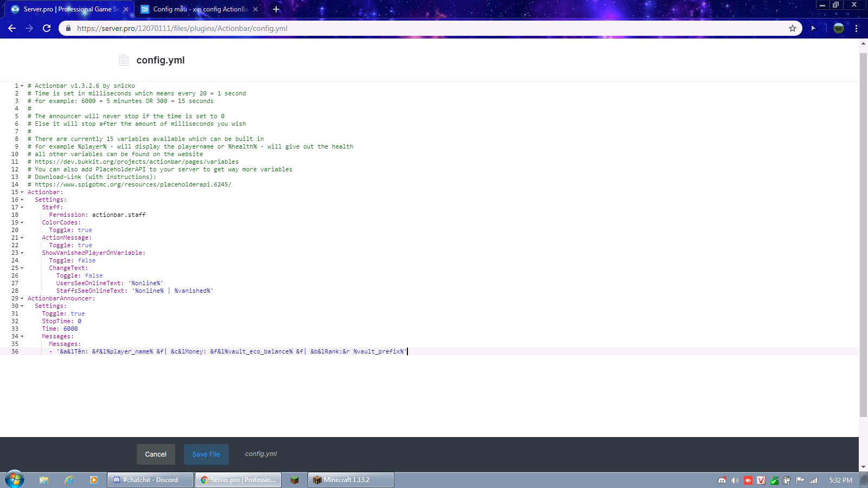Open Windows Explorer from taskbar
This screenshot has width=868, height=488.
click(44, 480)
